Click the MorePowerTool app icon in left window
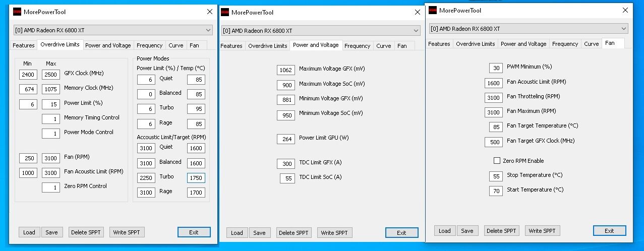Screen dimensions: 644x251 tap(17, 11)
